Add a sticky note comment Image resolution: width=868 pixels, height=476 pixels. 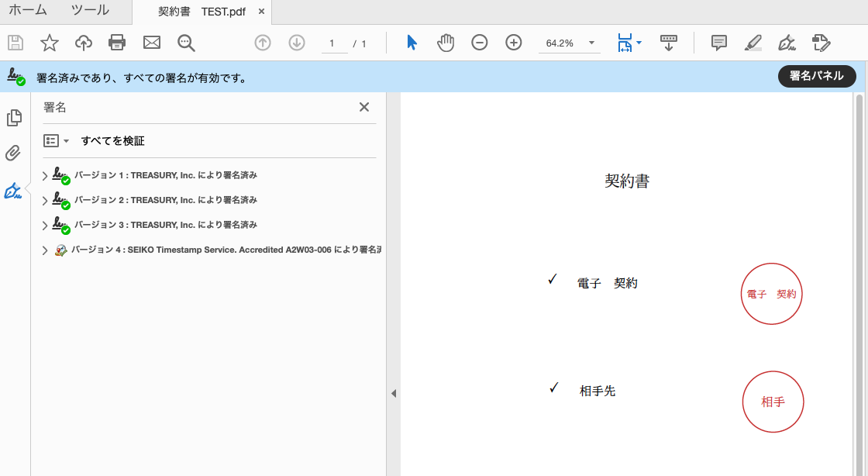[x=718, y=43]
